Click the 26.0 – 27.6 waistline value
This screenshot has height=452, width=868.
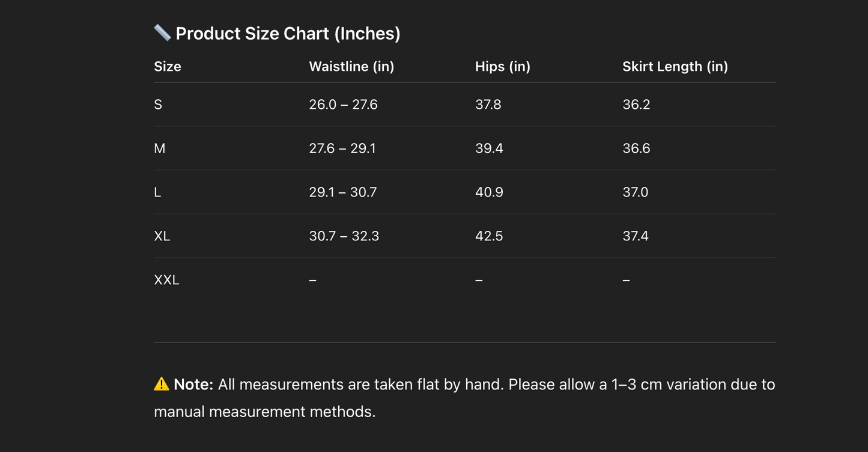pyautogui.click(x=343, y=105)
